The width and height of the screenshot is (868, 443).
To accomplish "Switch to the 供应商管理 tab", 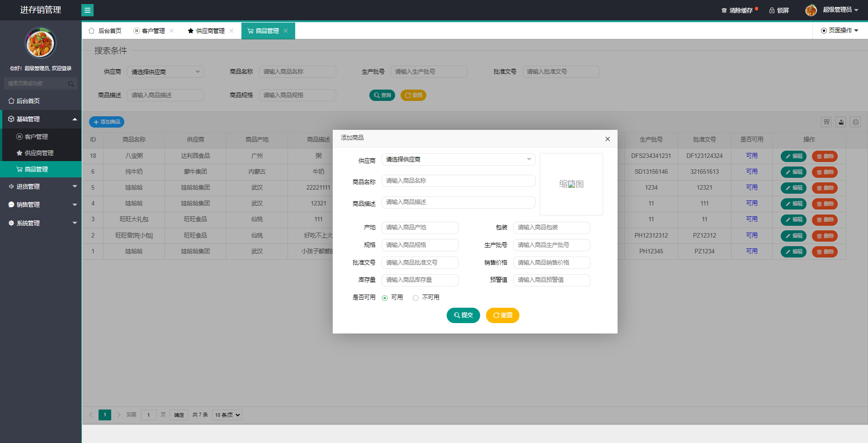I will point(206,31).
